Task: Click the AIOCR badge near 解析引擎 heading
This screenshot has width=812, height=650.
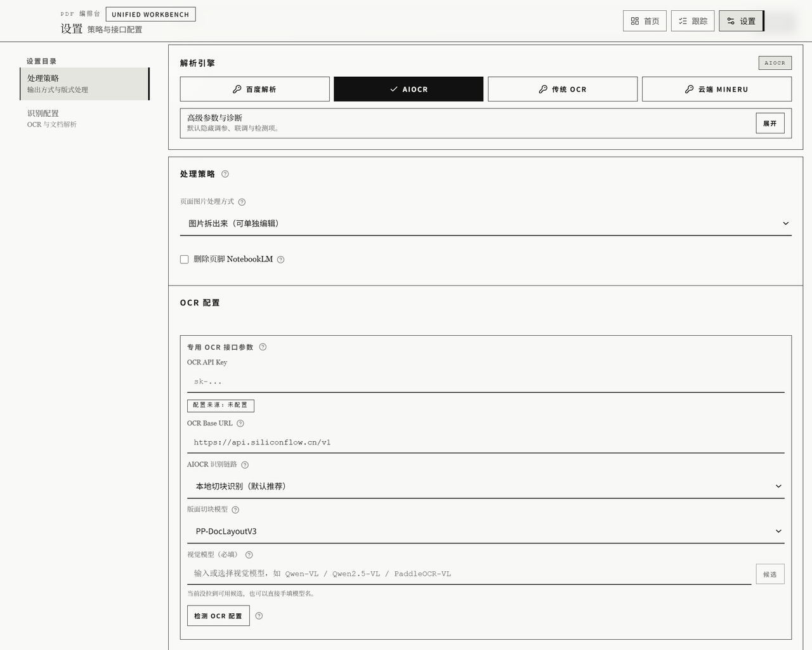Action: point(775,63)
